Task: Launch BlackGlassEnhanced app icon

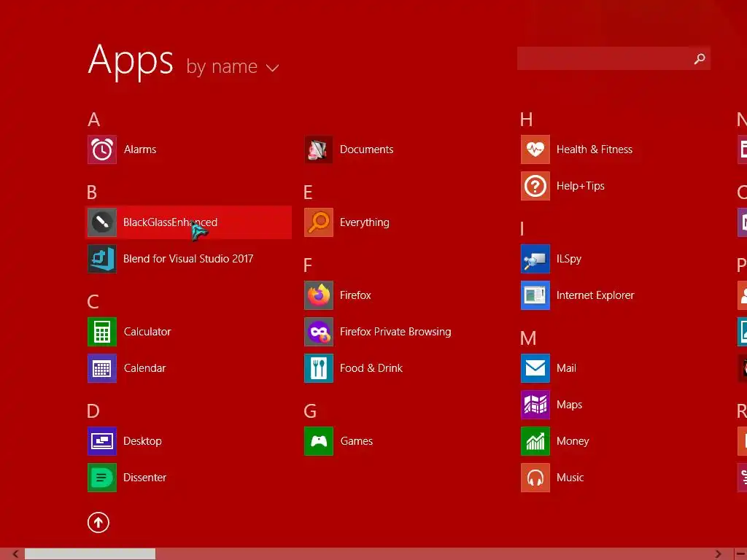Action: (102, 222)
